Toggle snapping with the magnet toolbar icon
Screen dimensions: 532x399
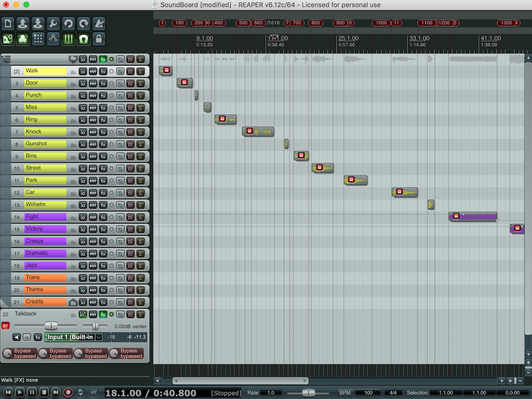coord(83,38)
